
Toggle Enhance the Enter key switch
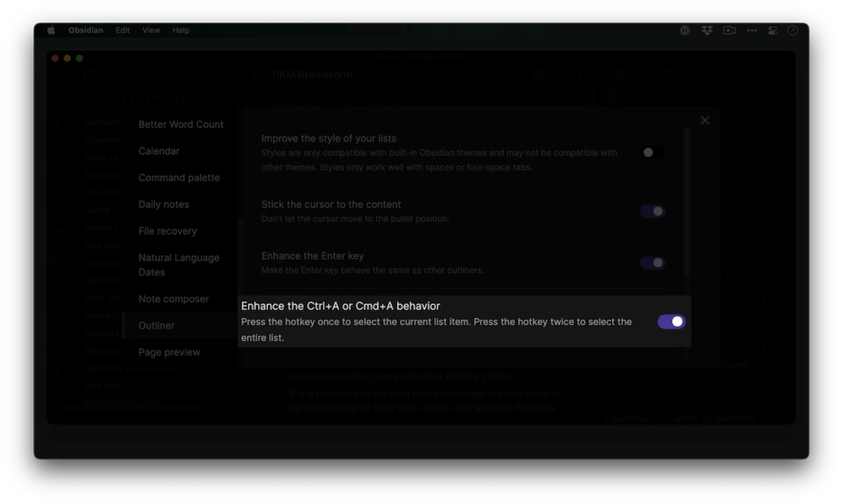tap(652, 263)
